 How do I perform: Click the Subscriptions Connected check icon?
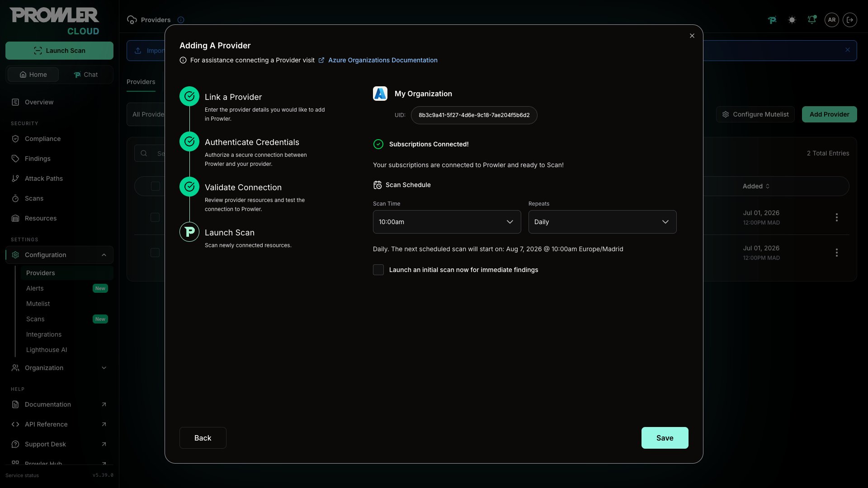pyautogui.click(x=378, y=144)
